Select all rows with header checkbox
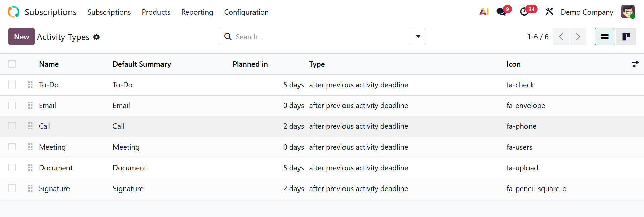This screenshot has height=217, width=644. (12, 64)
